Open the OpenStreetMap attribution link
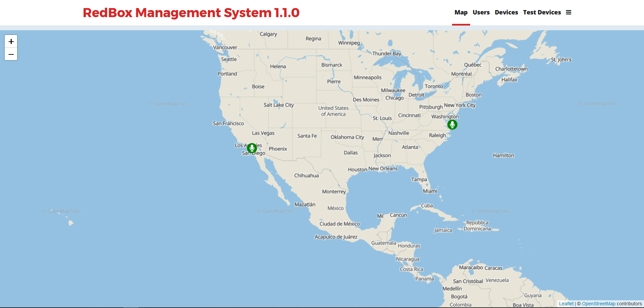The image size is (644, 308). (x=598, y=304)
